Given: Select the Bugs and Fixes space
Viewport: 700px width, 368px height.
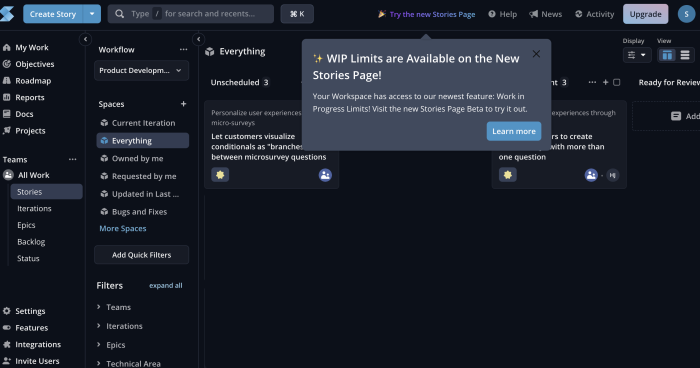Looking at the screenshot, I should [142, 212].
